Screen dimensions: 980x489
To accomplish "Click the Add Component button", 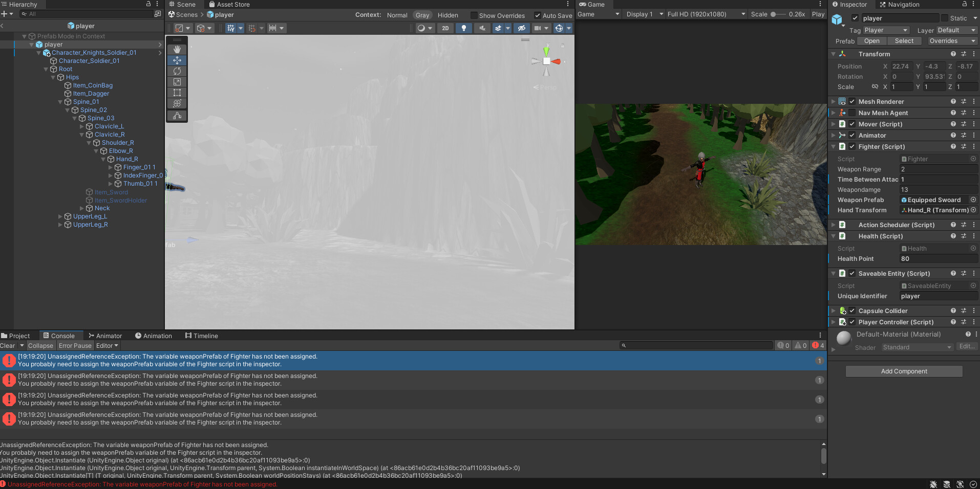I will [x=904, y=371].
